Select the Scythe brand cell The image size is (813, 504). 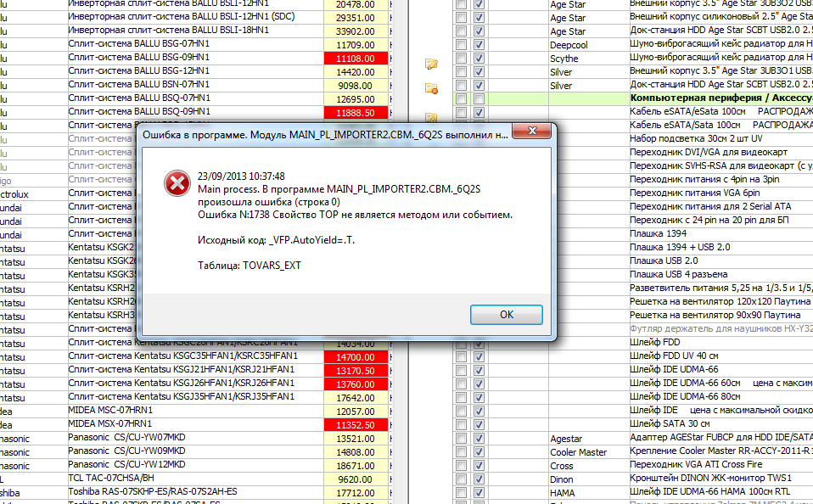tap(588, 58)
